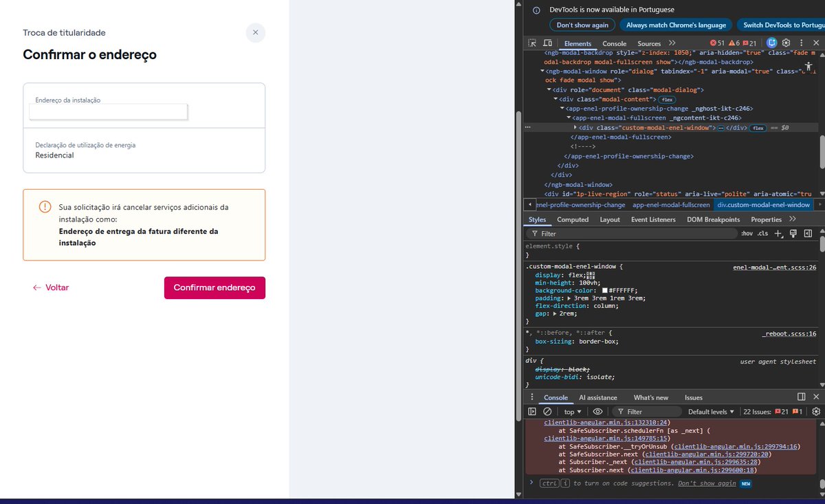The image size is (825, 504).
Task: Close the console drawer
Action: coord(816,397)
